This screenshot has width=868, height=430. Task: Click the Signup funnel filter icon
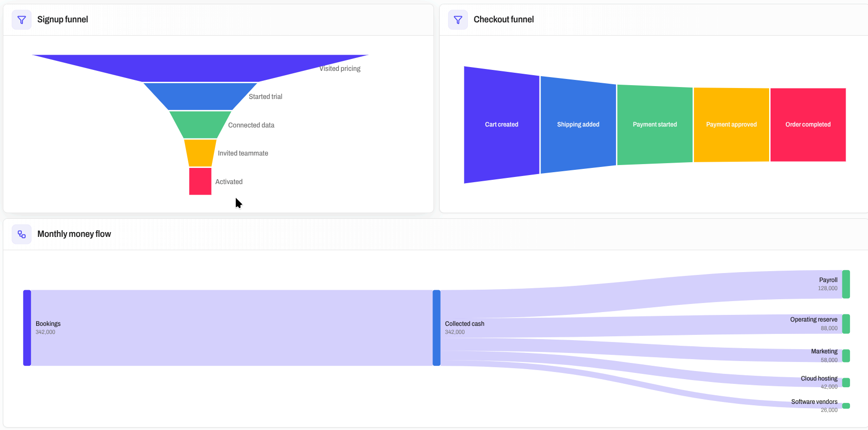[x=21, y=20]
